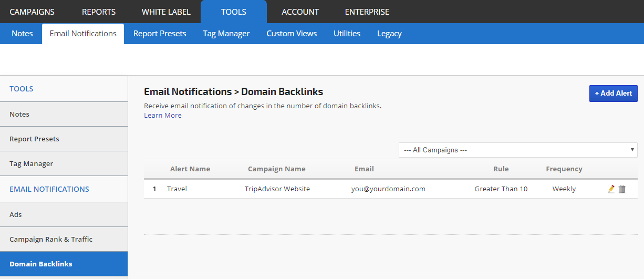Follow the Learn More link
644x279 pixels.
pos(163,115)
